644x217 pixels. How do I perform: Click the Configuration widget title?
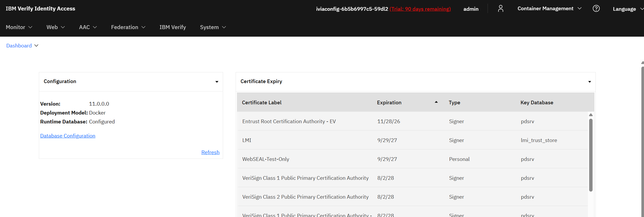(x=60, y=81)
